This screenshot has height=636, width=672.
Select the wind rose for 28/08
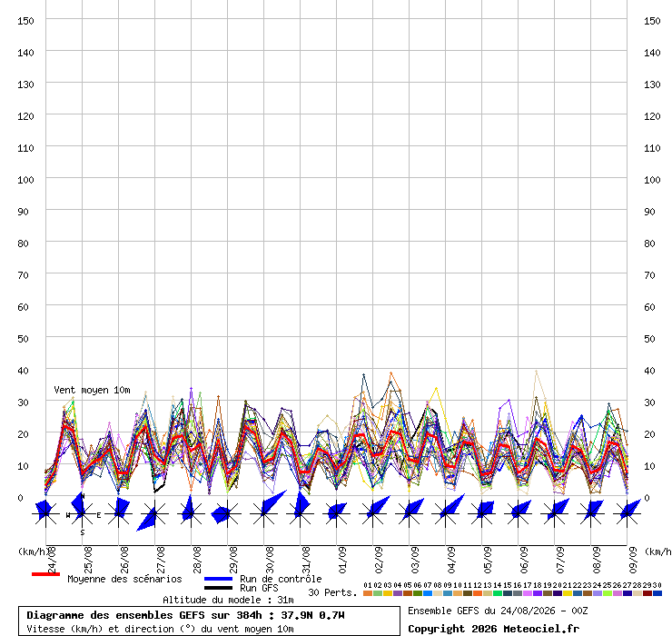pos(191,512)
